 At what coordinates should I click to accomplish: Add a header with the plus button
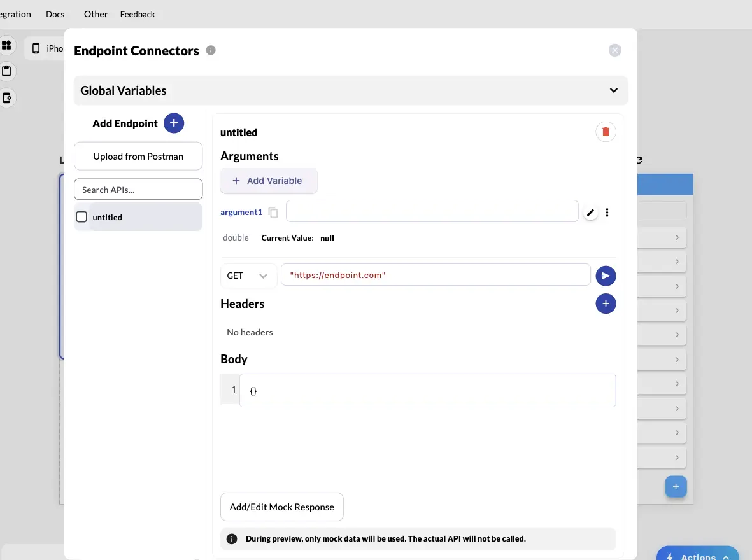click(x=606, y=304)
